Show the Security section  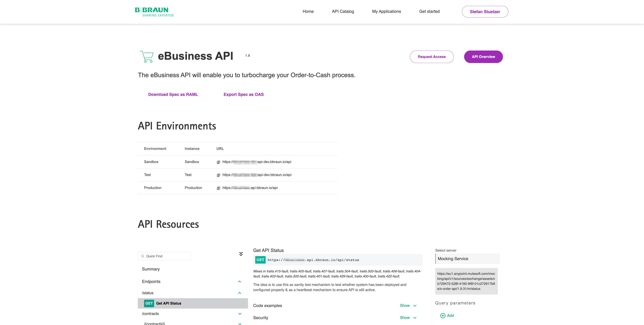point(408,318)
